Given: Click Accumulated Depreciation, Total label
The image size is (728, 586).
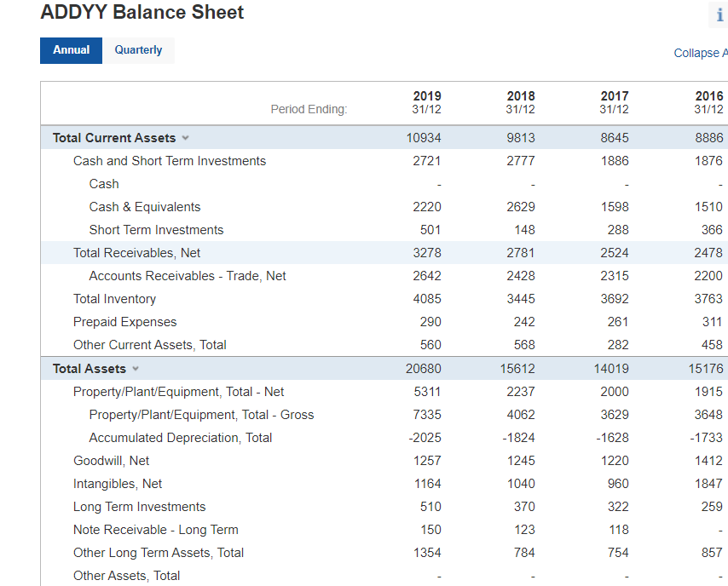Looking at the screenshot, I should [181, 438].
